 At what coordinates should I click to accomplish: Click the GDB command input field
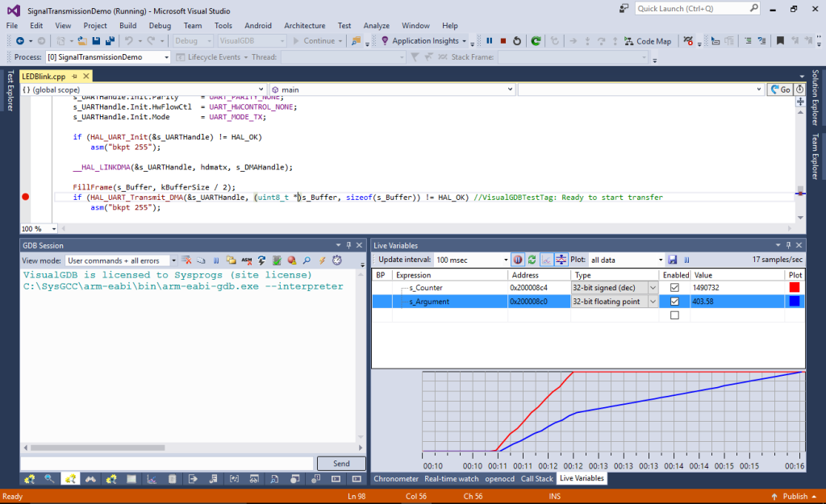click(x=167, y=464)
